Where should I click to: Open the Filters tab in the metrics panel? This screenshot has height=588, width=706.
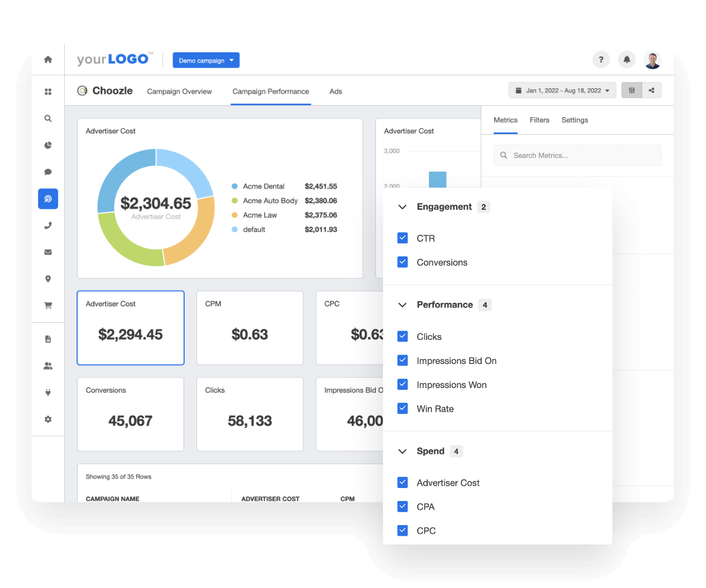(x=540, y=120)
